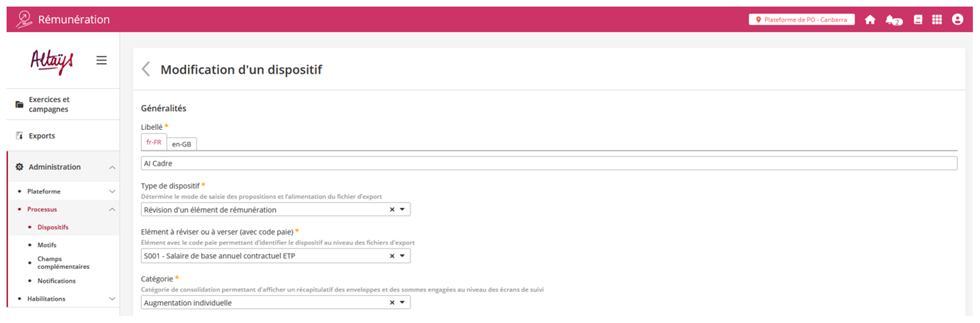980x323 pixels.
Task: Open the Elément à réviser dropdown arrow
Action: click(x=402, y=256)
